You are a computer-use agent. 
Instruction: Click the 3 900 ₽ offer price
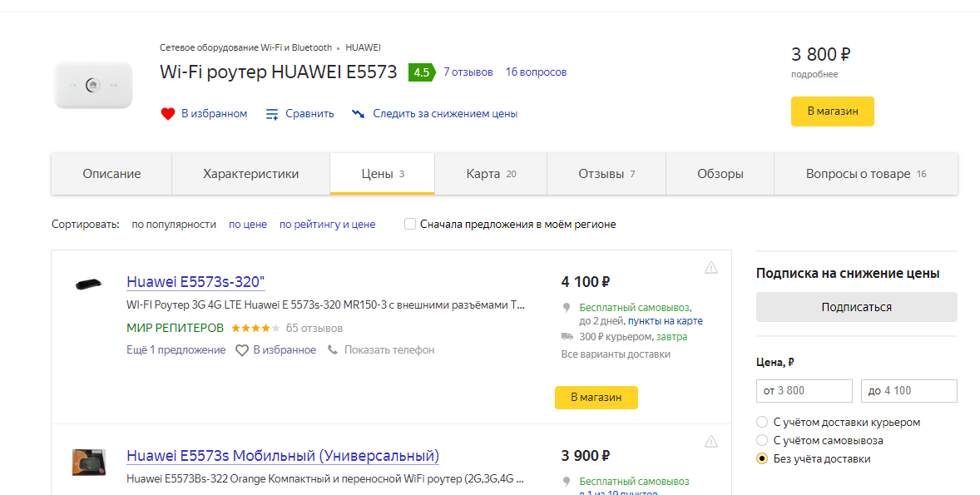(x=586, y=456)
